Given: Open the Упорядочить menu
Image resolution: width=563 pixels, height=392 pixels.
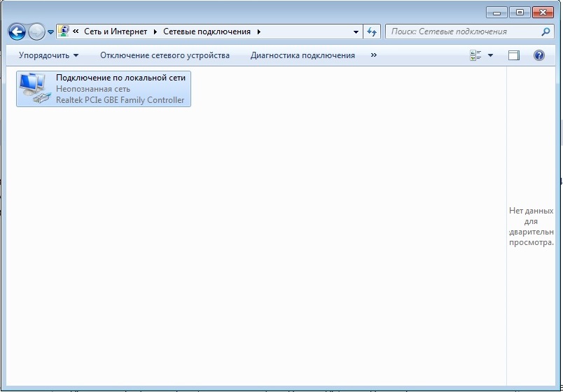Looking at the screenshot, I should [48, 55].
